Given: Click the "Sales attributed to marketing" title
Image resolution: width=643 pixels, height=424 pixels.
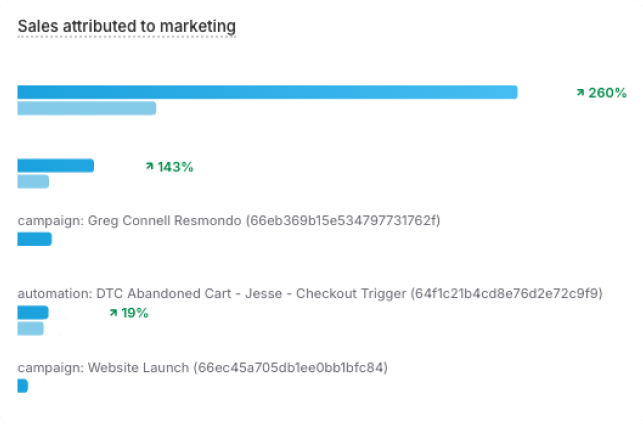Looking at the screenshot, I should pos(126,24).
